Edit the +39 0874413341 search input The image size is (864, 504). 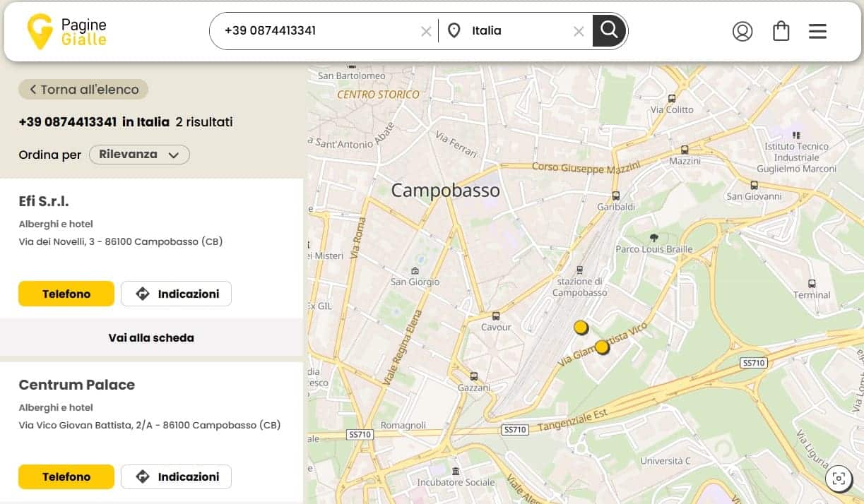click(318, 31)
